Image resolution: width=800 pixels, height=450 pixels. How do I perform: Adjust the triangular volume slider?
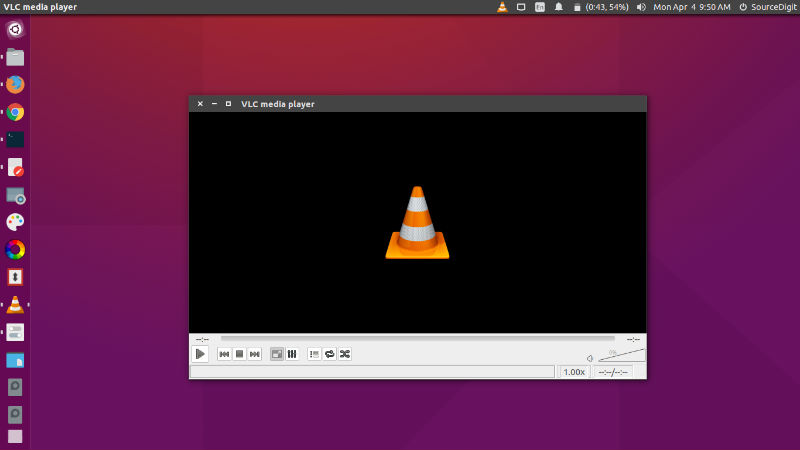pyautogui.click(x=621, y=355)
